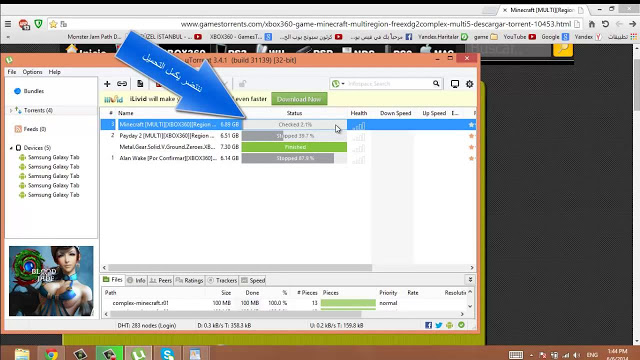Click the Download Now button
640x360 pixels.
coord(299,99)
